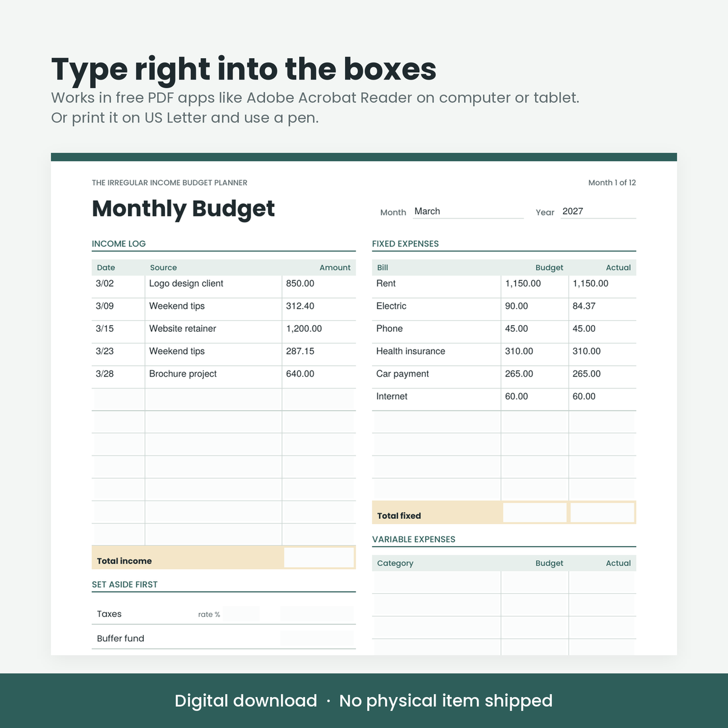This screenshot has height=728, width=728.
Task: Click the VARIABLE EXPENSES section heading
Action: point(414,539)
